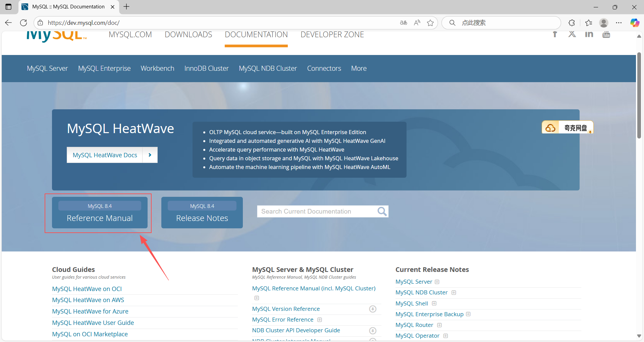Open MySQL Reference Manual (incl. MySQL Cluster)
644x342 pixels.
pyautogui.click(x=314, y=288)
